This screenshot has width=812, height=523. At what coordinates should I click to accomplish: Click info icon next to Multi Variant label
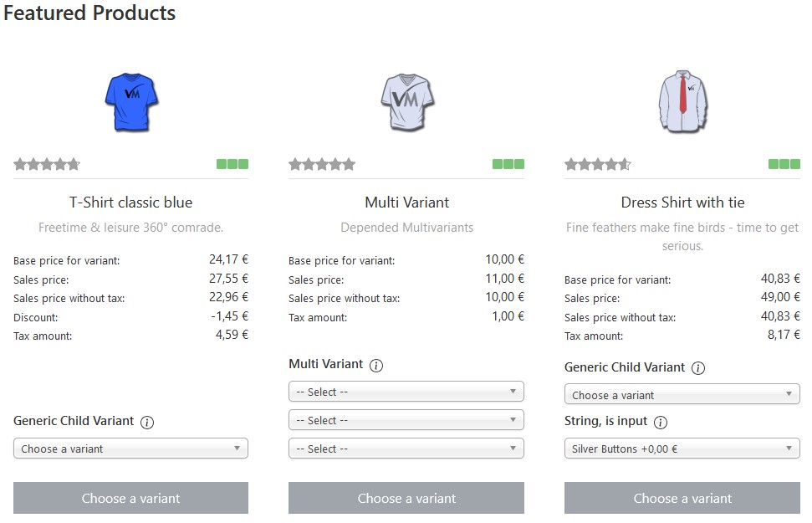[376, 365]
